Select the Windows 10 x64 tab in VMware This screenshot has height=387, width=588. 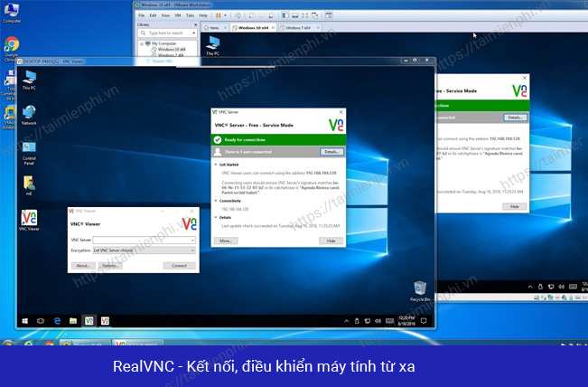point(253,28)
